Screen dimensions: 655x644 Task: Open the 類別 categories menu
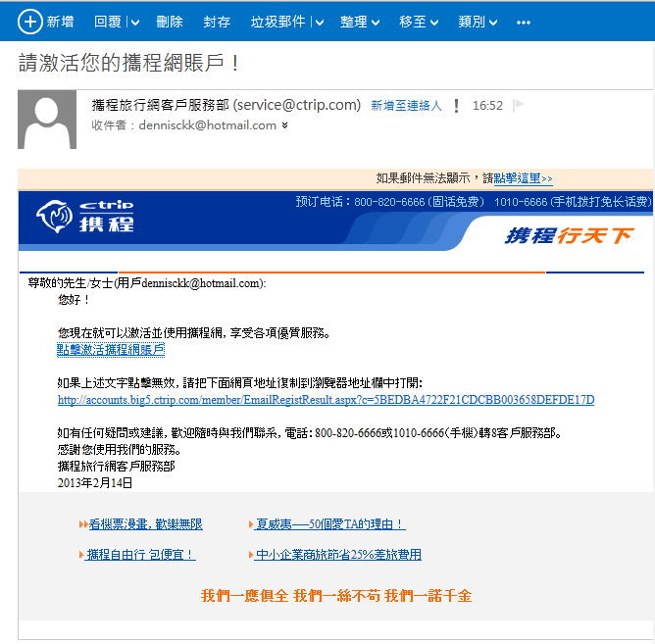(x=478, y=22)
